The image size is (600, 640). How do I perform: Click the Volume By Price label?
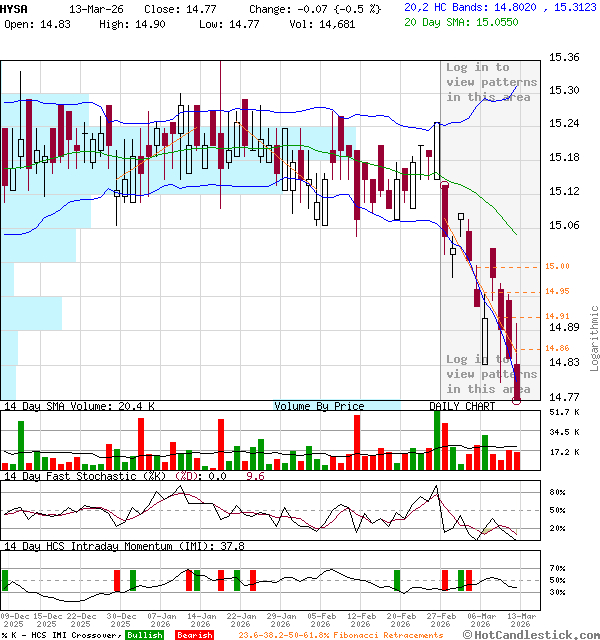(x=319, y=406)
